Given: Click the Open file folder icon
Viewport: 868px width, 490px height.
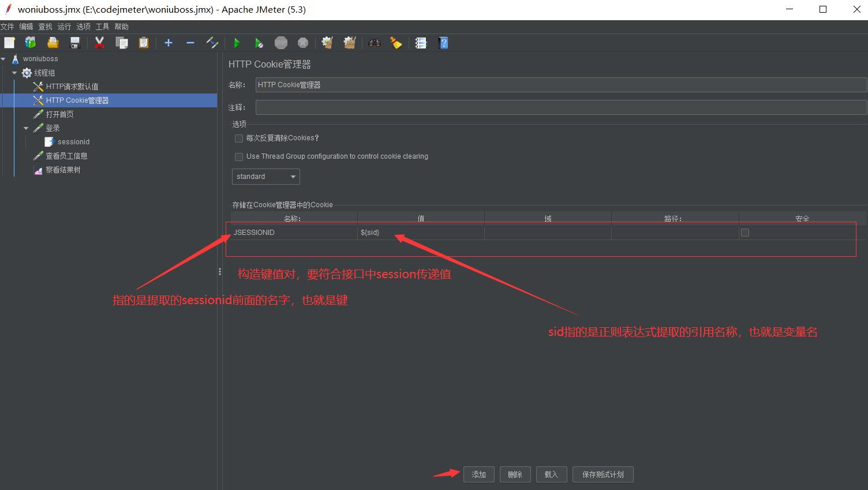Looking at the screenshot, I should tap(53, 43).
